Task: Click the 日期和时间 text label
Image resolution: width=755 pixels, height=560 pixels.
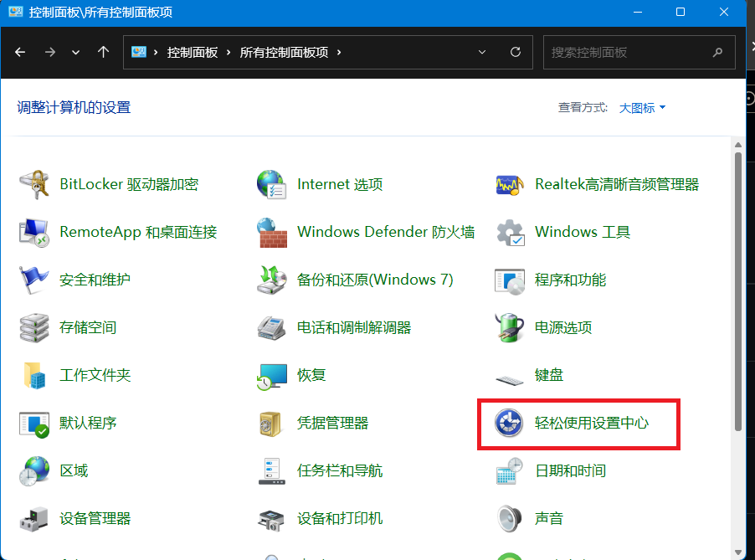Action: tap(570, 470)
